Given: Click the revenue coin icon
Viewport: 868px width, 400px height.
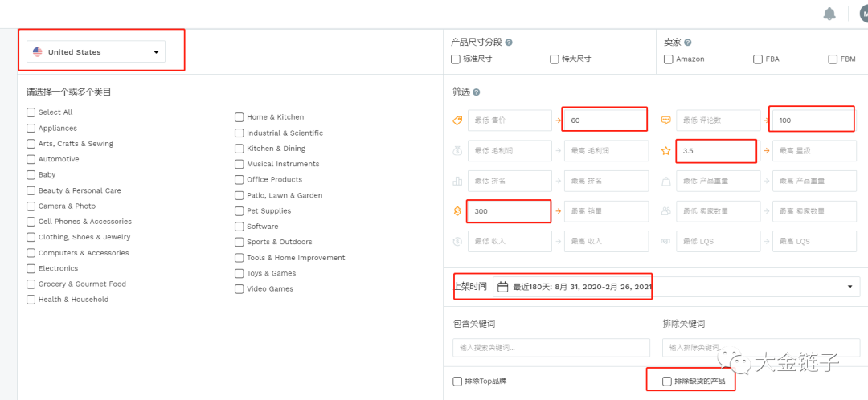Looking at the screenshot, I should [457, 241].
